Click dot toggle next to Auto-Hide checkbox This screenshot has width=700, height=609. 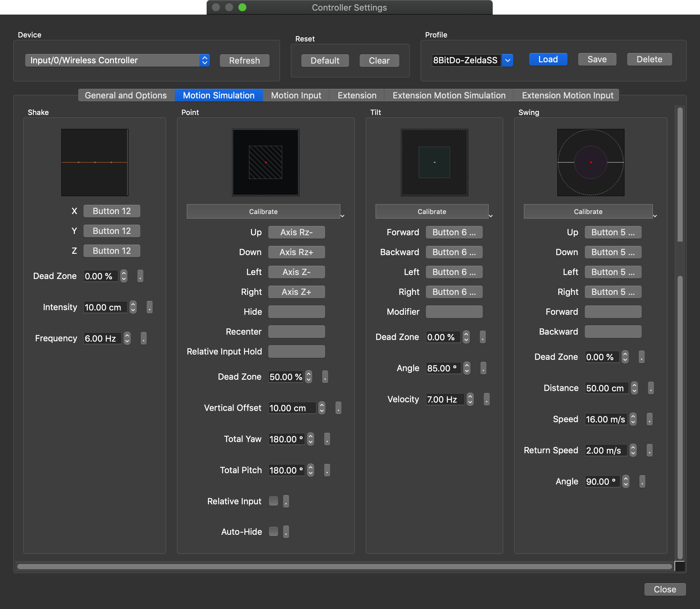click(x=286, y=531)
